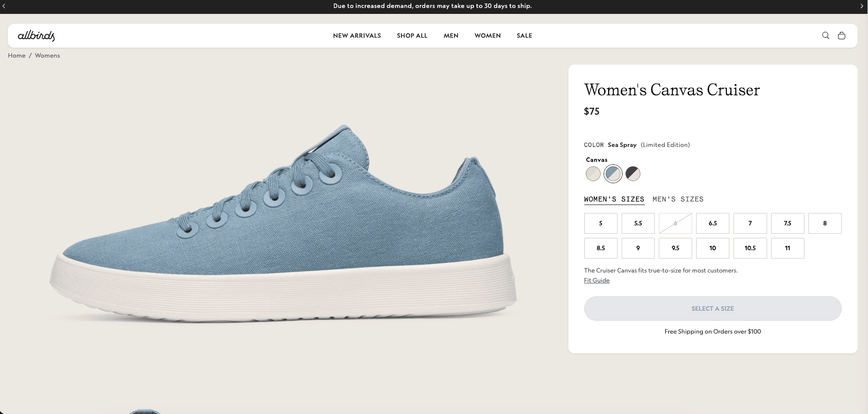Select size 8.5

pos(601,248)
